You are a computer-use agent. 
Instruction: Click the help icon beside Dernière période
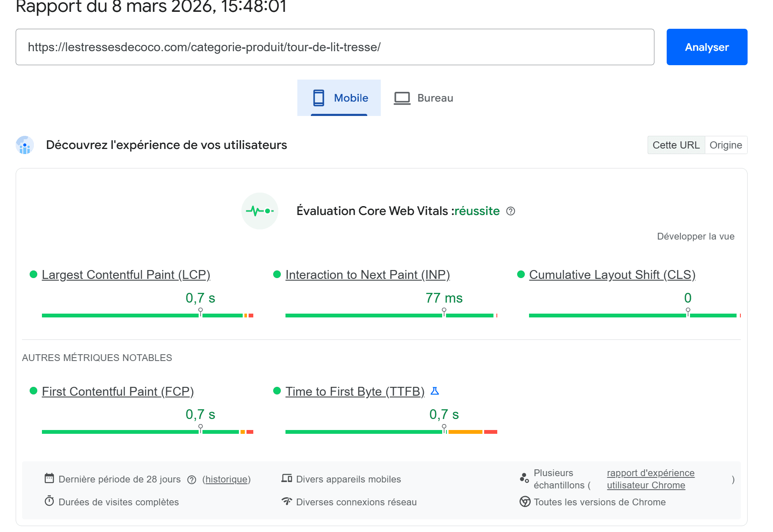191,480
